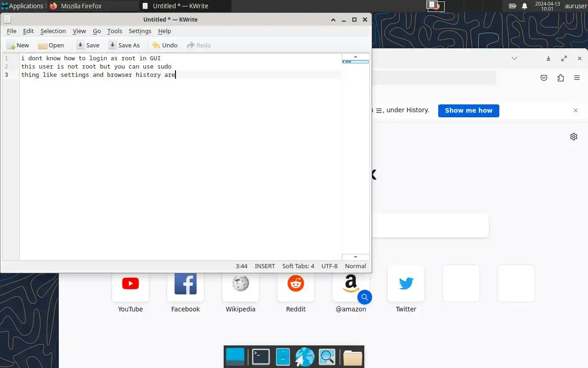Screen dimensions: 588x368
Task: Click the New document icon in KWrite toolbar
Action: [17, 45]
